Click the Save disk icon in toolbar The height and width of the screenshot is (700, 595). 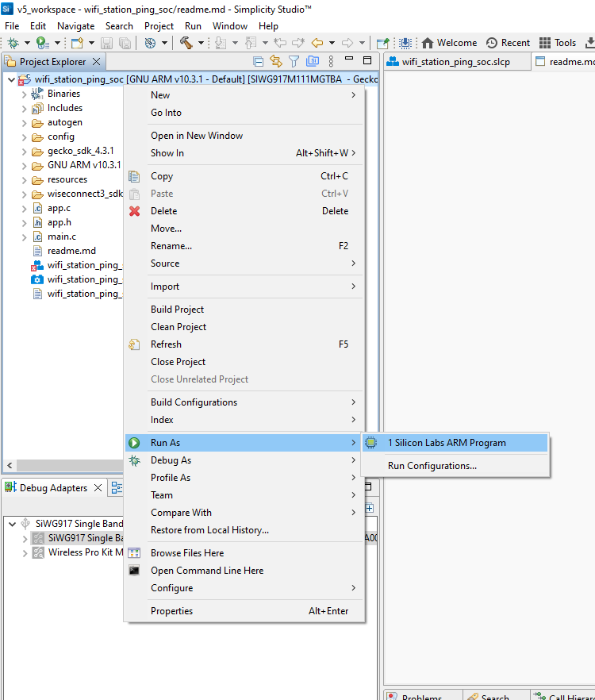pyautogui.click(x=108, y=43)
